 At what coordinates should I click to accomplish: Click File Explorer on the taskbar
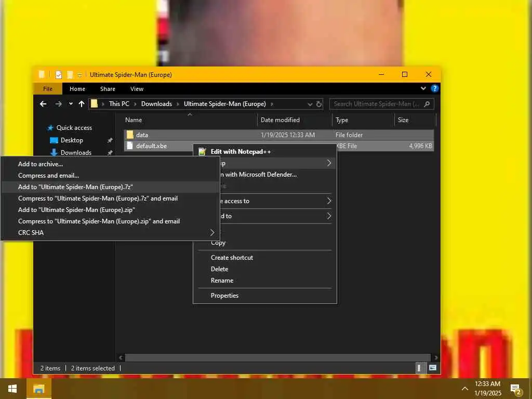38,389
